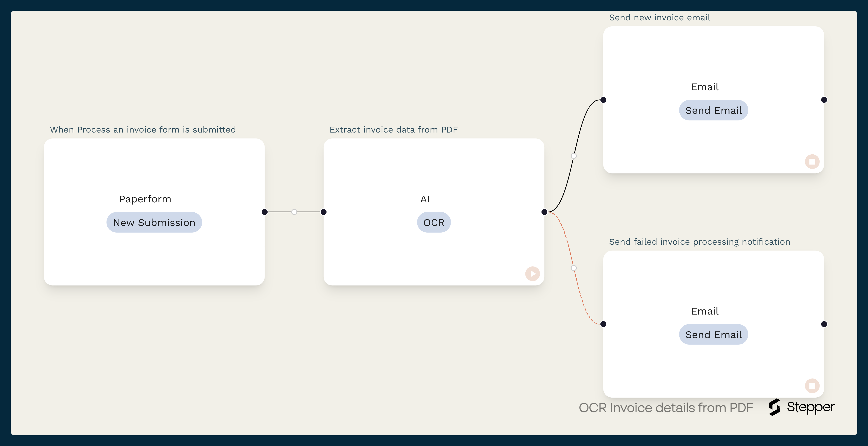Toggle the midpoint circle on the success branch line
Image resolution: width=868 pixels, height=446 pixels.
tap(574, 155)
